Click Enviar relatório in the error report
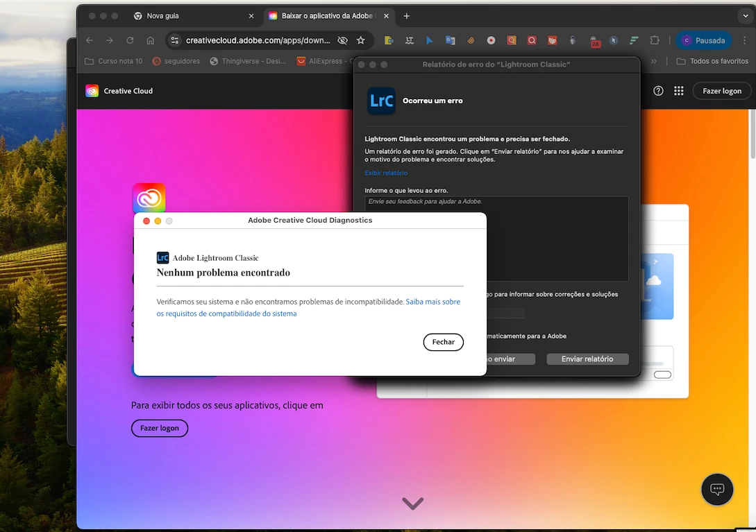 pos(587,359)
